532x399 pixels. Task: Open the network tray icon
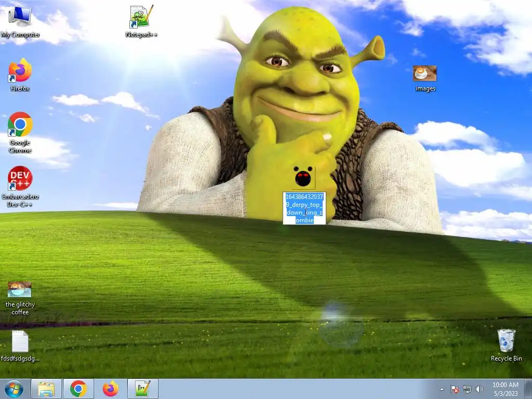click(467, 389)
